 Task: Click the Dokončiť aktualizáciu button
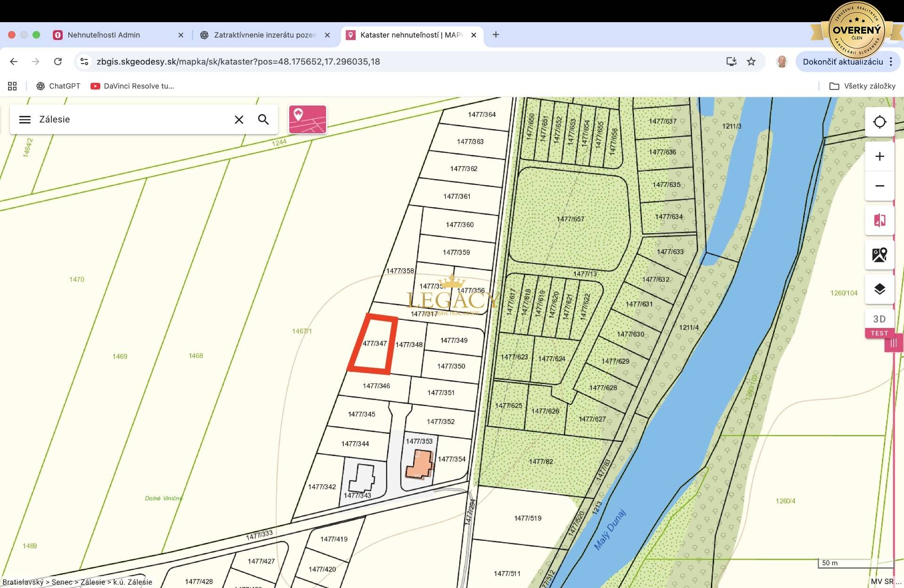842,62
